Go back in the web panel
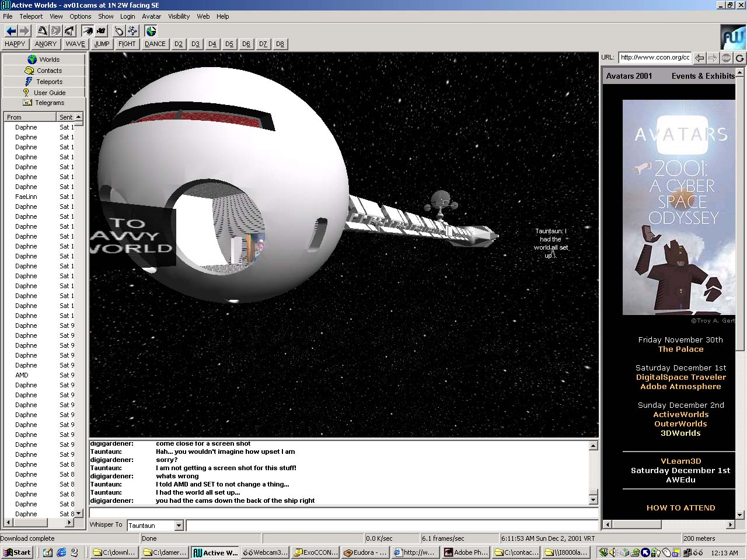The width and height of the screenshot is (747, 560). click(x=699, y=58)
